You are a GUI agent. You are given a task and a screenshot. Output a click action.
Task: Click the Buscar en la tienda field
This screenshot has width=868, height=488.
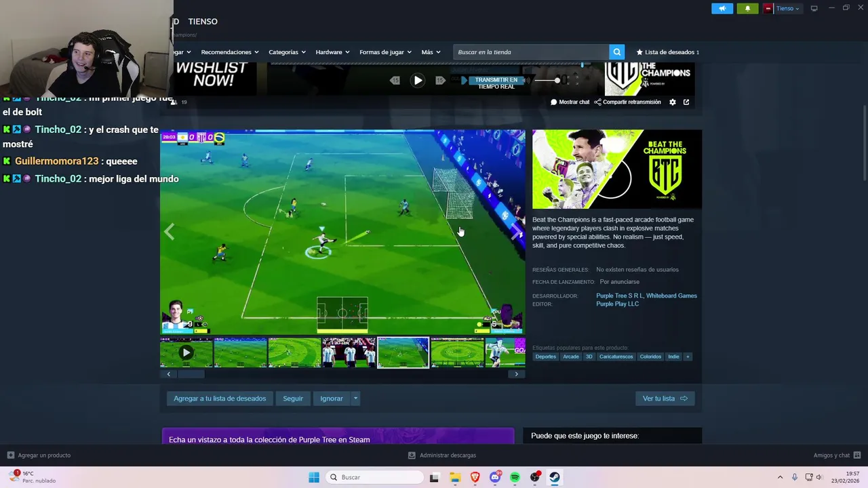[x=531, y=52]
